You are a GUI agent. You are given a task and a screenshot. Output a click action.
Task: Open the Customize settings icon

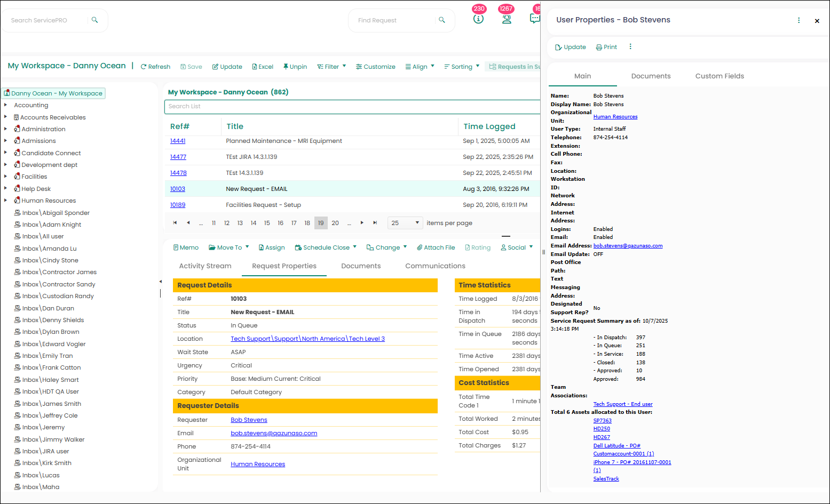[x=359, y=67]
